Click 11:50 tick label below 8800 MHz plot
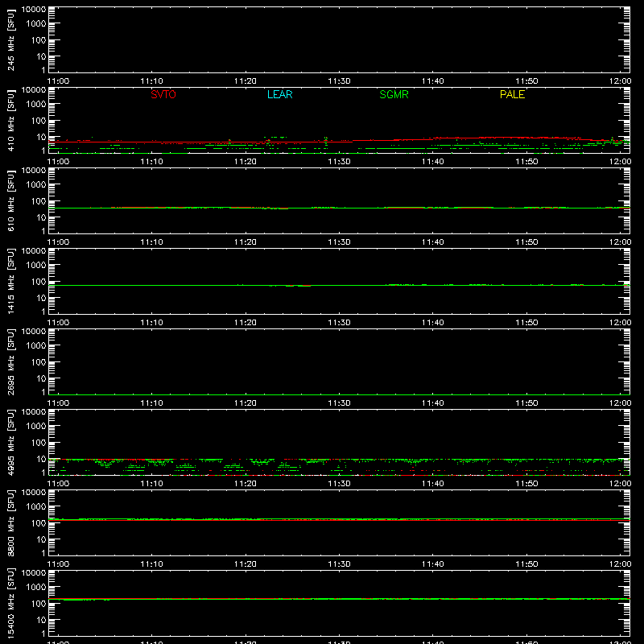Image resolution: width=644 pixels, height=644 pixels. point(526,564)
